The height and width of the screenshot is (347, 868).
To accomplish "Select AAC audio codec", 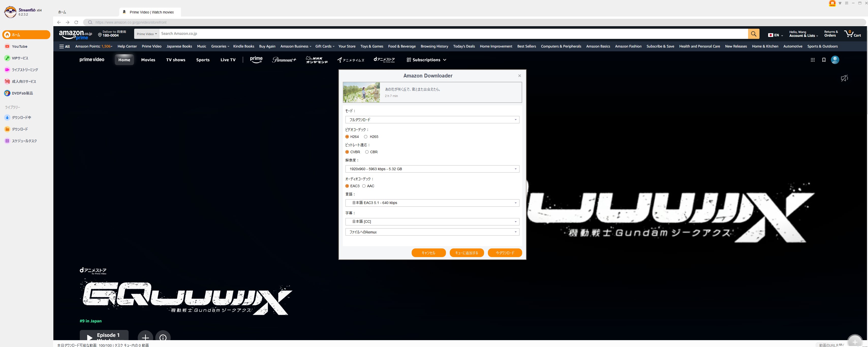I will pos(364,186).
